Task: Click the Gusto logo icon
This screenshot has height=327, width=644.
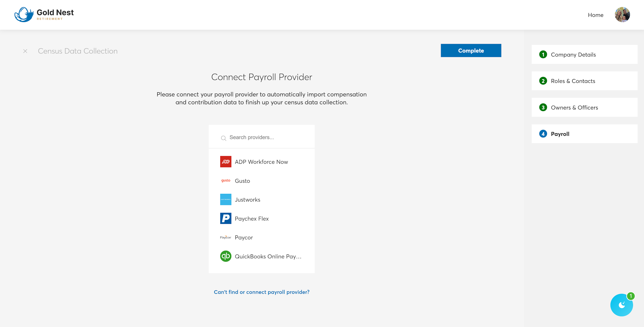Action: pyautogui.click(x=226, y=181)
